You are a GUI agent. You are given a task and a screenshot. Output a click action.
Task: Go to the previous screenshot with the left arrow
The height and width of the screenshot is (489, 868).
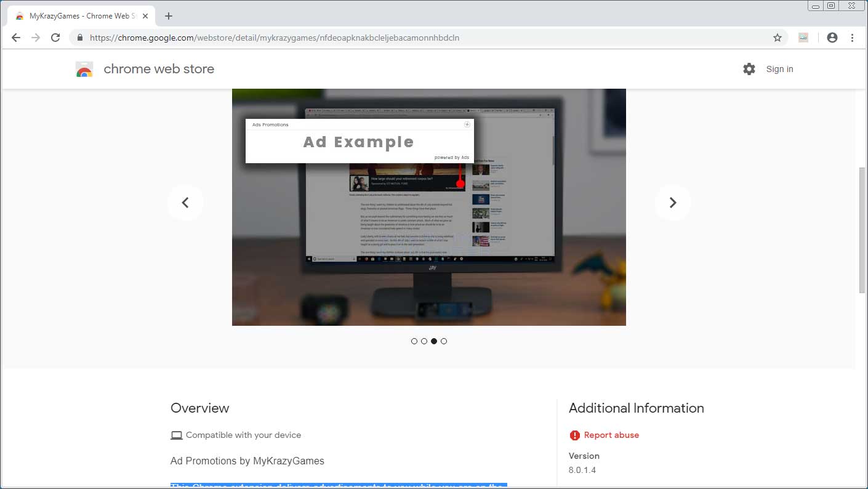pos(185,202)
